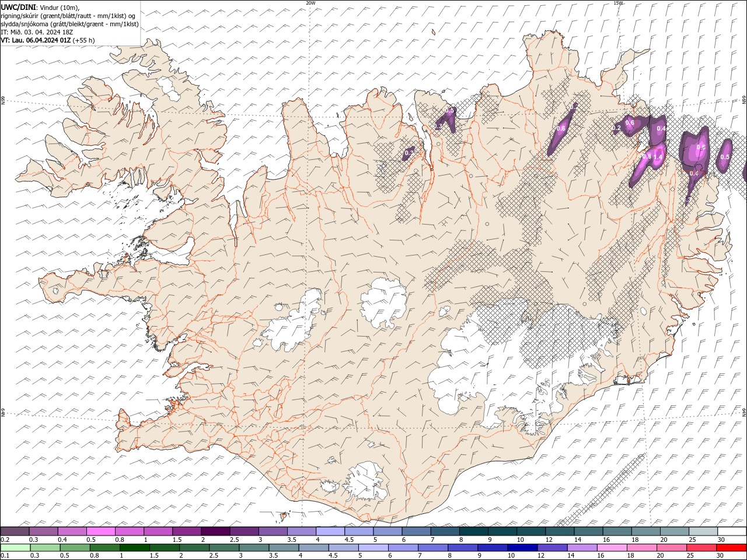This screenshot has width=747, height=560.
Task: Click the dark mauve 0.2 snow scale swatch
Action: point(15,531)
